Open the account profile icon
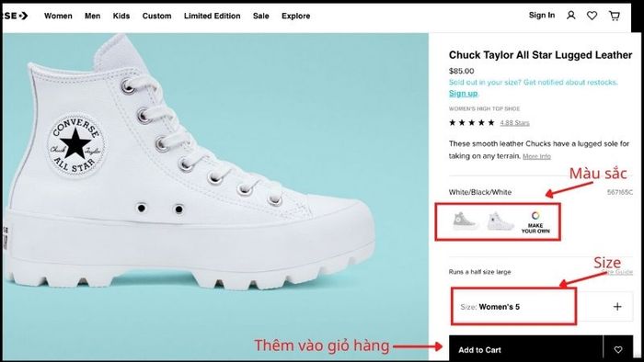This screenshot has width=644, height=362. [571, 16]
